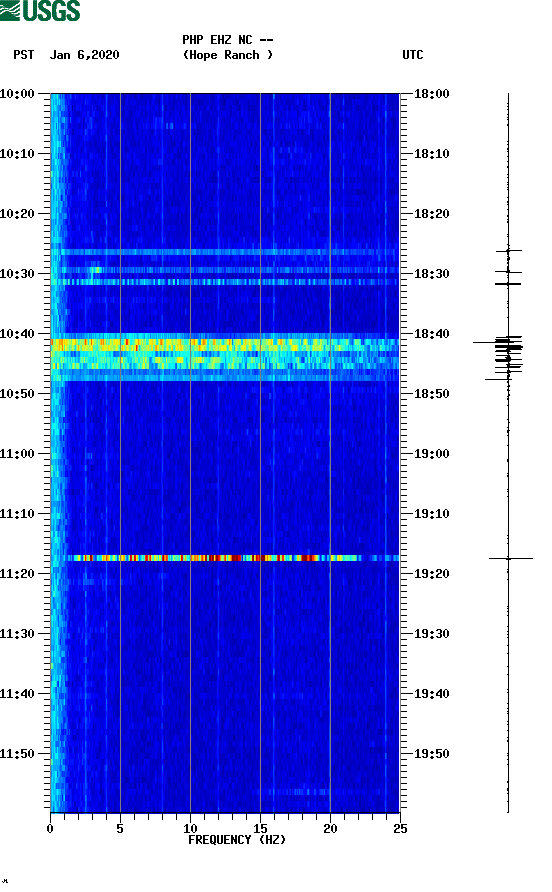Click the seismogram spike at 19:17
Viewport: 552px width, 892px height.
tap(510, 559)
